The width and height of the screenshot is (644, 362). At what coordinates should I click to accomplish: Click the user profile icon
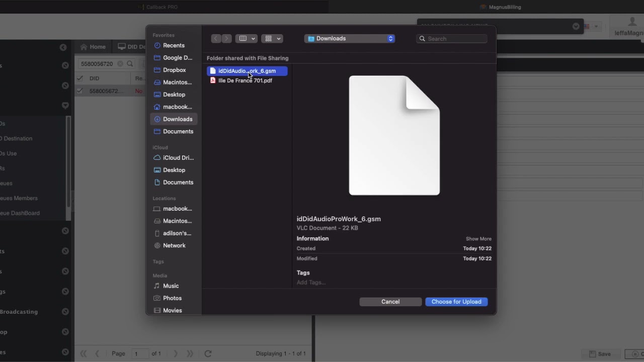632,22
